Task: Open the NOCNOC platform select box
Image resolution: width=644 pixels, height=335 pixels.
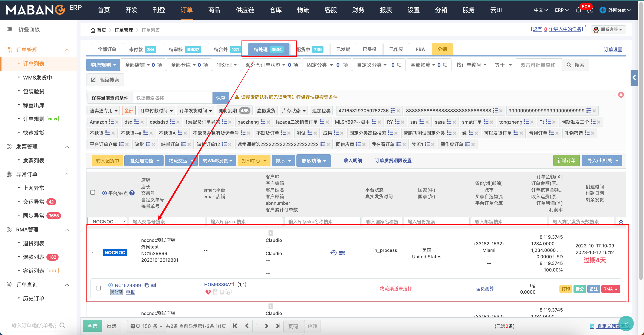Action: pos(107,222)
